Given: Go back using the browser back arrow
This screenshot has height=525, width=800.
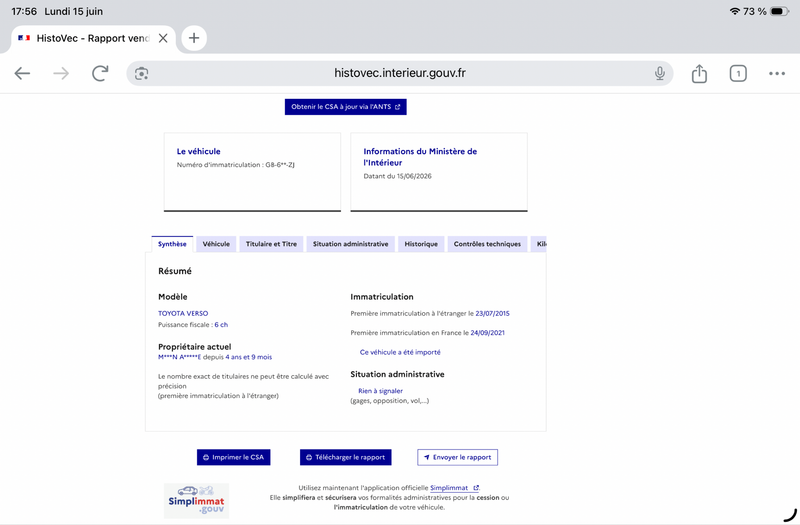Looking at the screenshot, I should (22, 73).
